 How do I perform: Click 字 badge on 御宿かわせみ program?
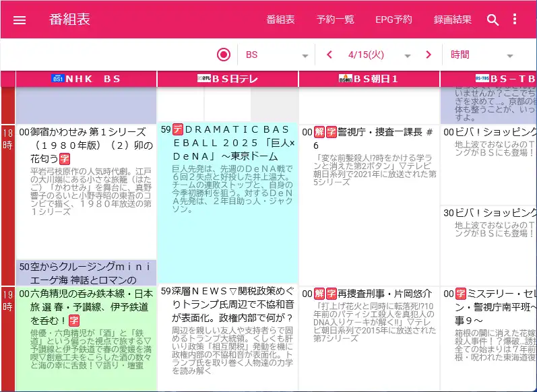tap(65, 159)
